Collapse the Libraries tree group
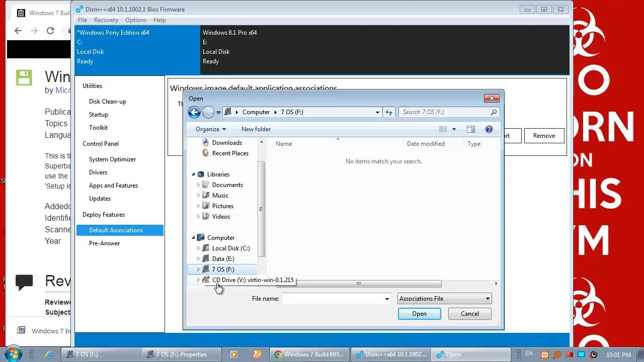 pyautogui.click(x=193, y=174)
